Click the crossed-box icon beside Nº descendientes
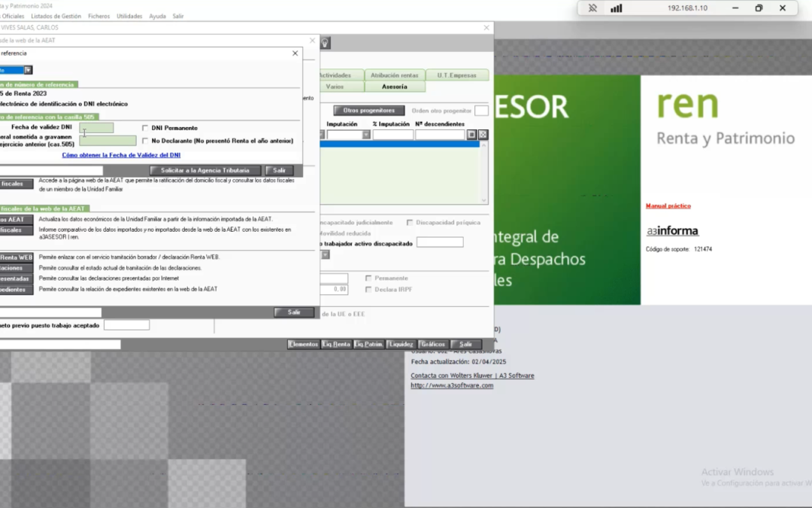Viewport: 812px width, 508px height. [483, 135]
